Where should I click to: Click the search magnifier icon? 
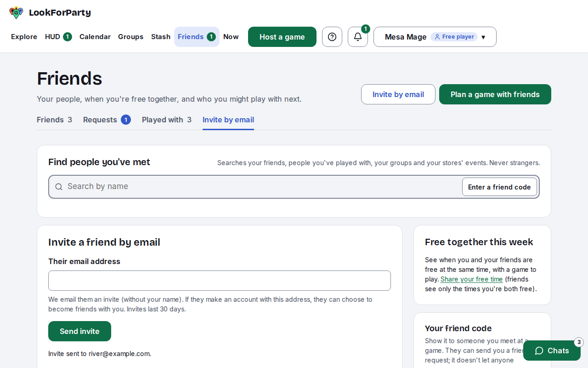coord(59,187)
